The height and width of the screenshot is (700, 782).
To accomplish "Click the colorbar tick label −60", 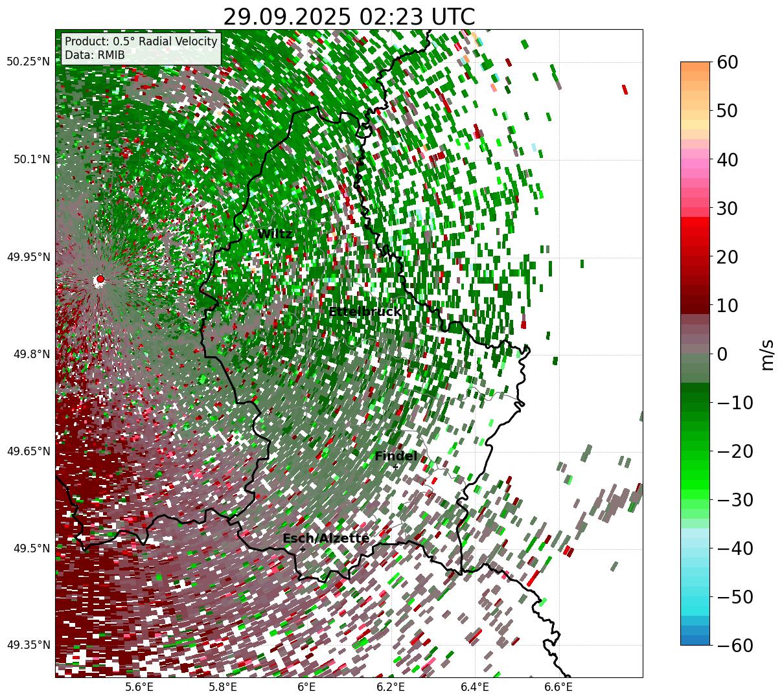I will click(x=734, y=645).
